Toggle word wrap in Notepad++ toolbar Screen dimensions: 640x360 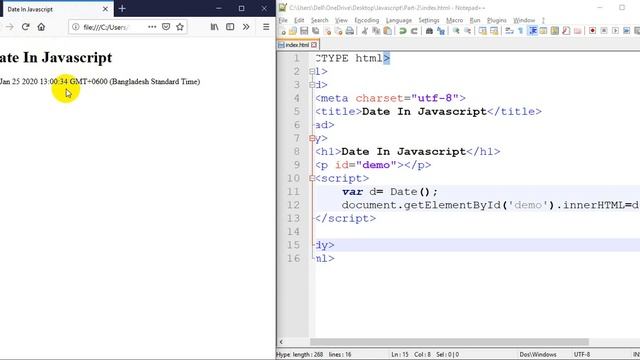[509, 31]
